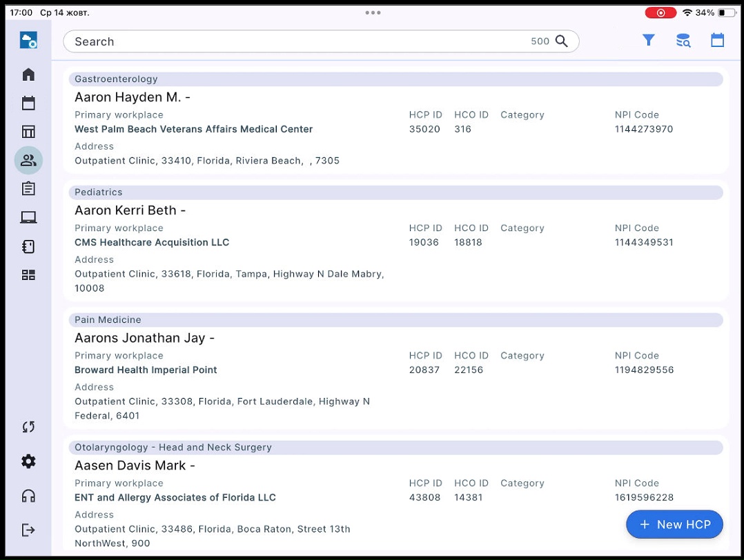Screen dimensions: 744x560
Task: Click NPI Code value 1194829556
Action: pyautogui.click(x=645, y=370)
